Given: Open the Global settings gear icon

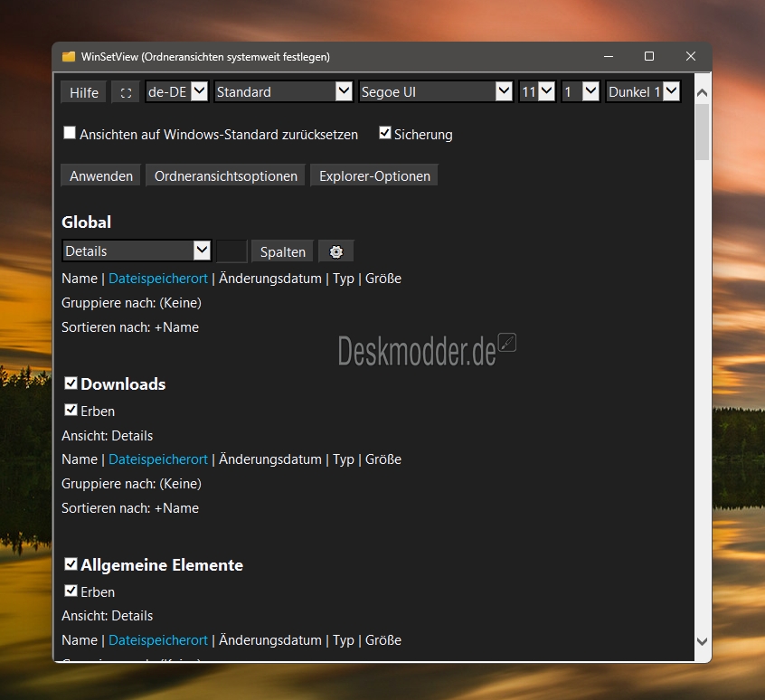Looking at the screenshot, I should [336, 251].
